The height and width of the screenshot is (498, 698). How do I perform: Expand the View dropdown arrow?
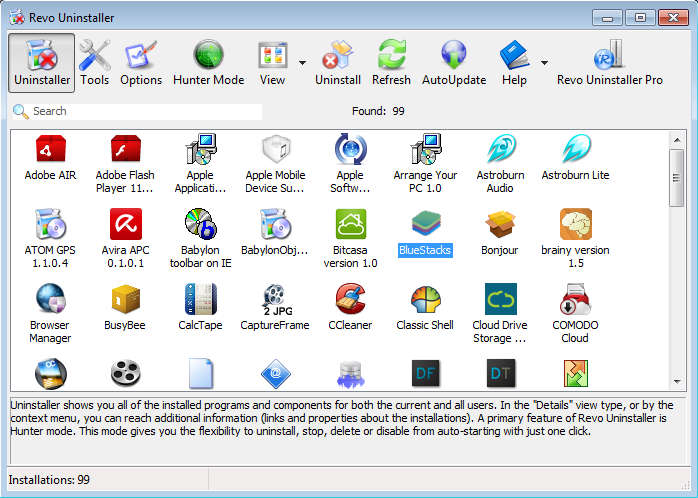[302, 62]
